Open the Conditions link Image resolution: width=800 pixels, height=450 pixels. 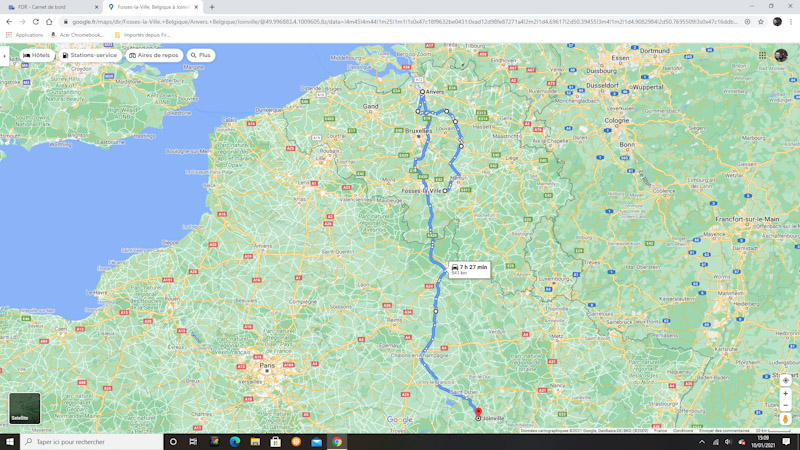683,431
